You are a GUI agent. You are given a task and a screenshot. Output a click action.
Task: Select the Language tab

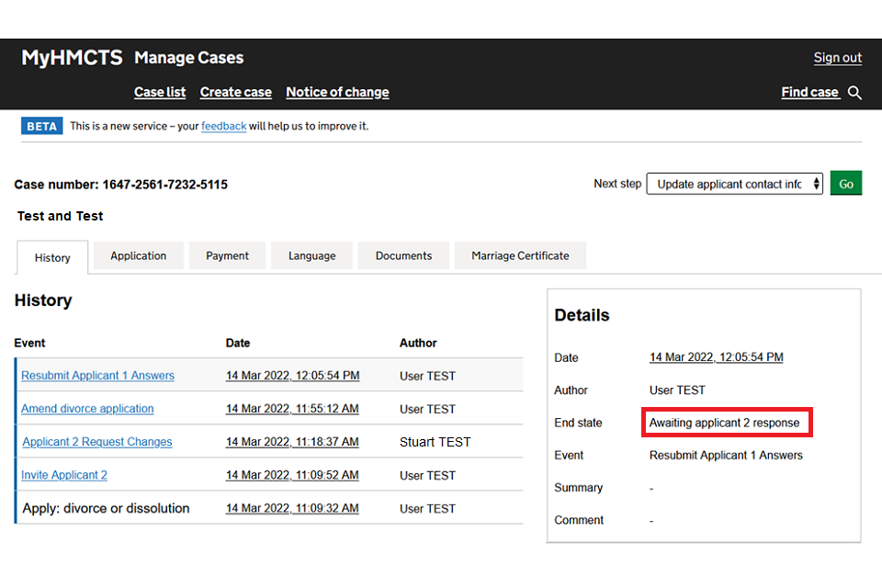[311, 256]
